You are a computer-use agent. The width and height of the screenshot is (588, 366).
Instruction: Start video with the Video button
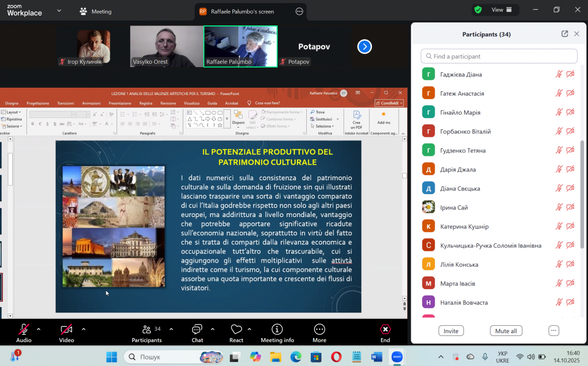tap(67, 329)
